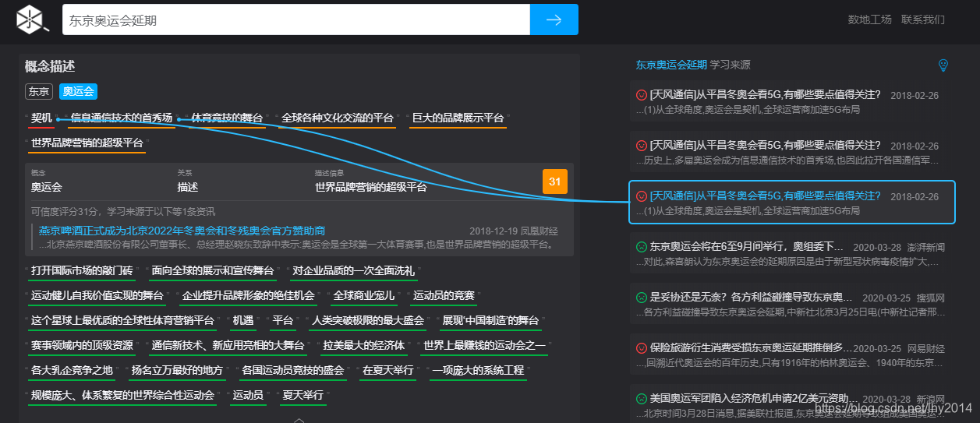Click the 扬名立万最好的地方 tag
This screenshot has height=423, width=980.
coord(177,371)
